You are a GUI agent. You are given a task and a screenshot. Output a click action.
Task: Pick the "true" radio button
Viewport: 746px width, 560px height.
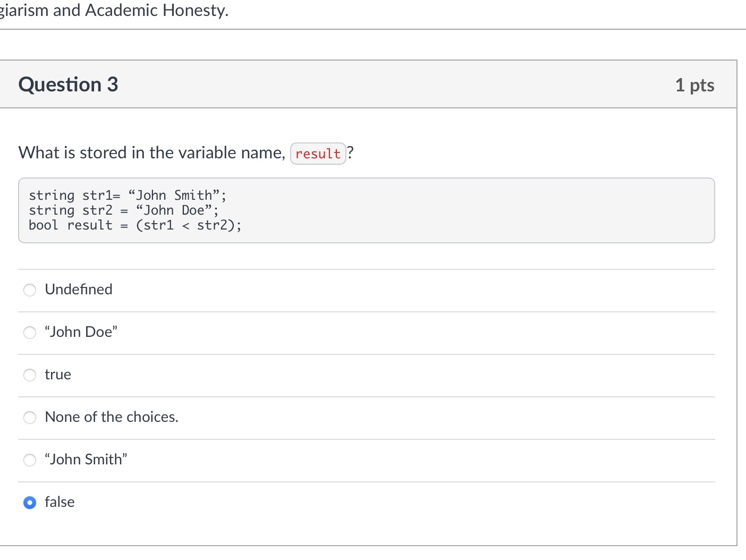30,375
